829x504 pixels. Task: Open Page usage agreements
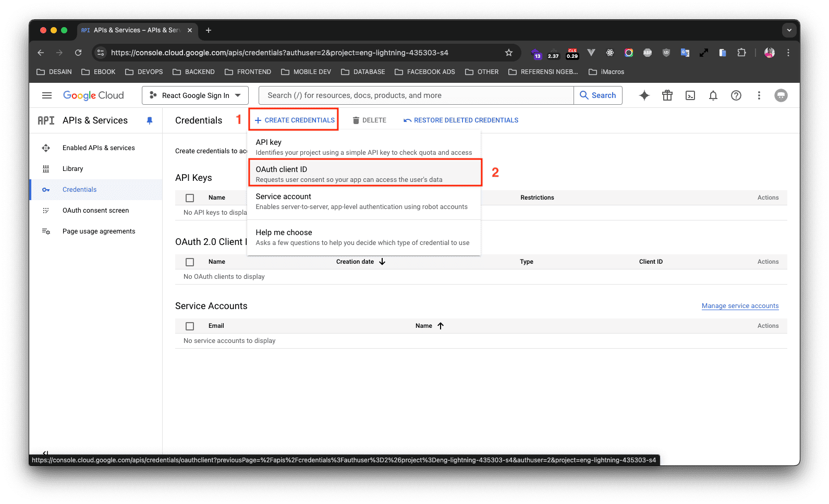pos(99,231)
